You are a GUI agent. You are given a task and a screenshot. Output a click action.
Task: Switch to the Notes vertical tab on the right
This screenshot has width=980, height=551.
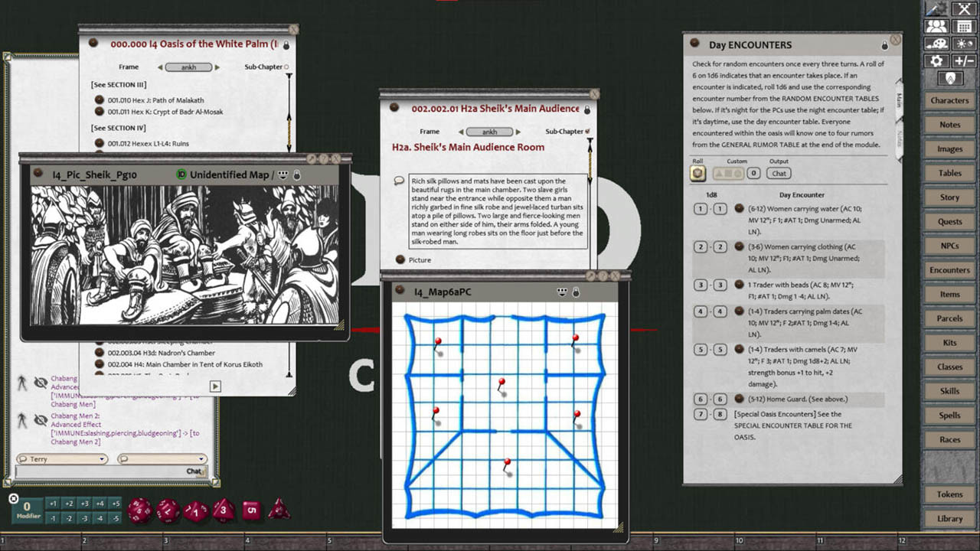point(898,138)
